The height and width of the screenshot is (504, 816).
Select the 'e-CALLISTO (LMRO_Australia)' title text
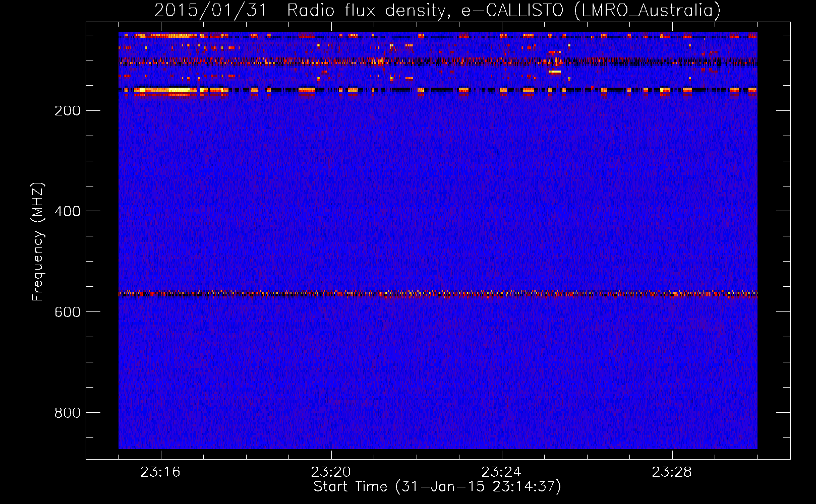coord(591,10)
